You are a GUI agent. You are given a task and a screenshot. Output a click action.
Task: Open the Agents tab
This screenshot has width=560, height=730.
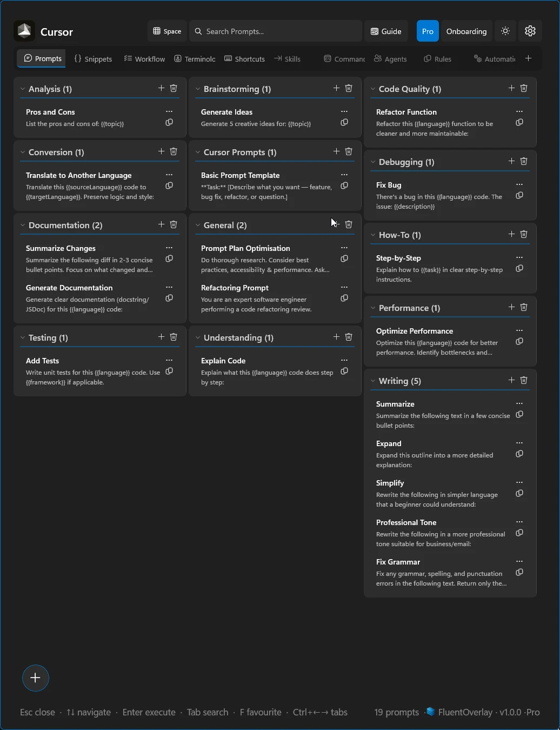[390, 58]
